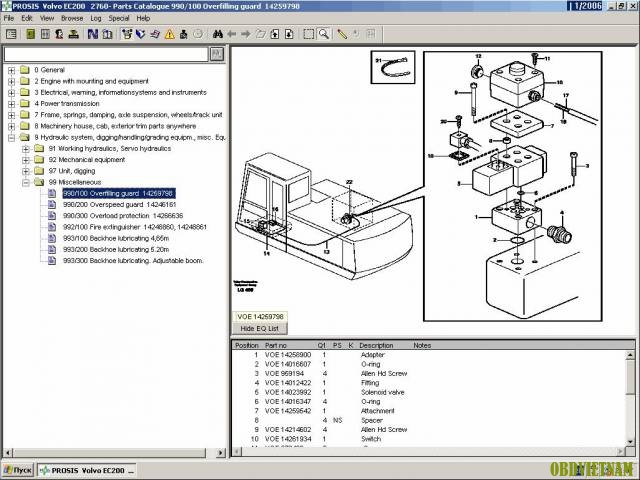Image resolution: width=640 pixels, height=480 pixels.
Task: Click the VOE 14259798 label button
Action: 260,317
